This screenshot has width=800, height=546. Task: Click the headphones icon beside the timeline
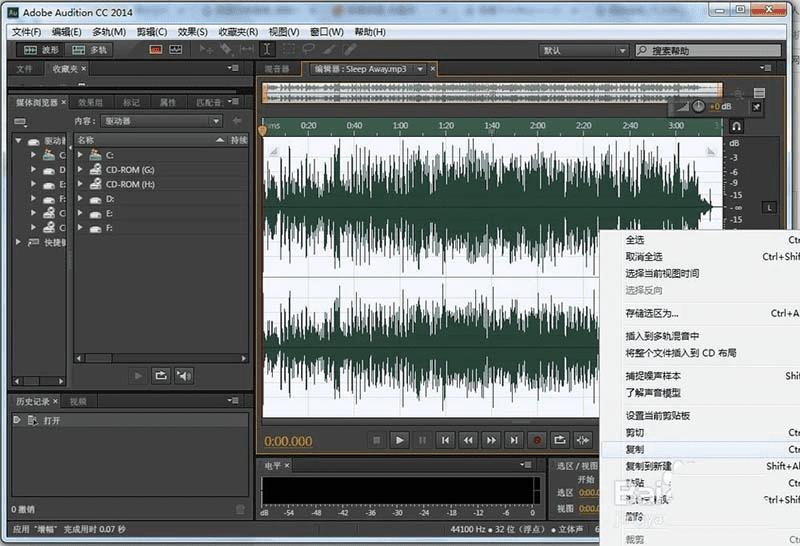click(x=736, y=127)
